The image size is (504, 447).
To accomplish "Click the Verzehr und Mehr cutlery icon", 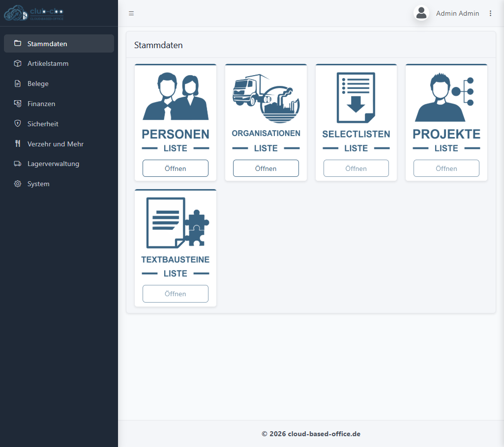I will coord(18,143).
